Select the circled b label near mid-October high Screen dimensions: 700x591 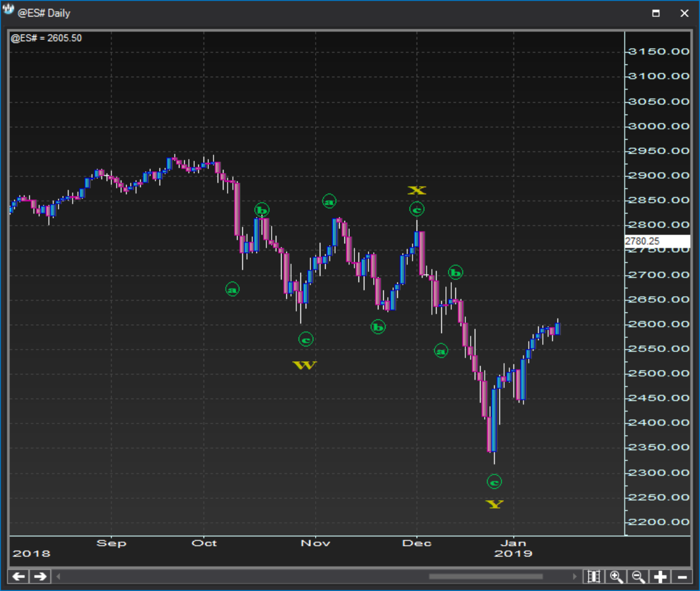(x=262, y=210)
